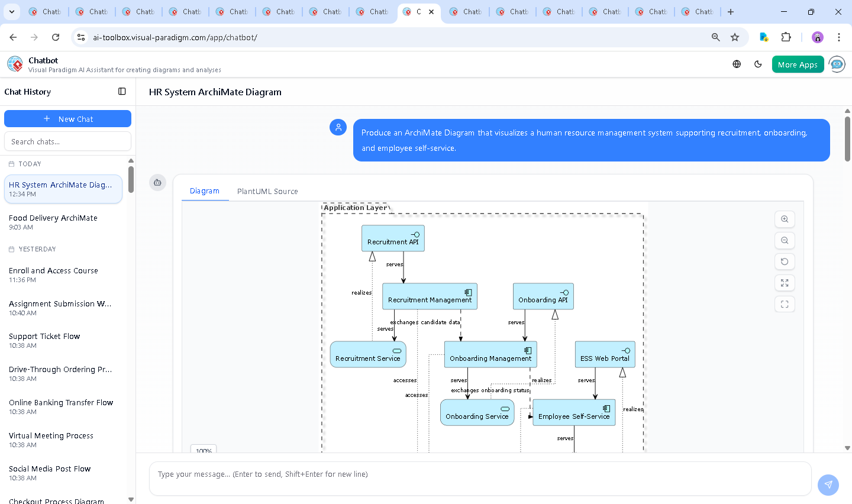The image size is (852, 504).
Task: Click the More Apps button
Action: point(798,64)
